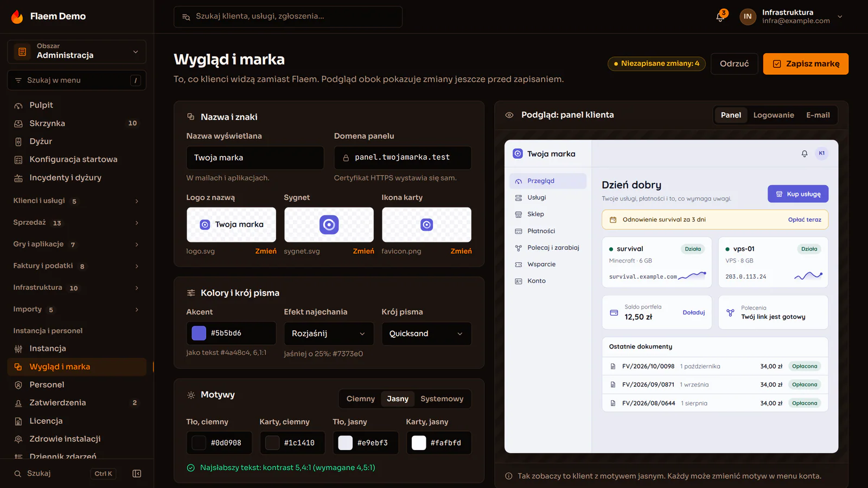Screen dimensions: 868x488
Task: Switch preview to the Logowanie tab
Action: (774, 115)
